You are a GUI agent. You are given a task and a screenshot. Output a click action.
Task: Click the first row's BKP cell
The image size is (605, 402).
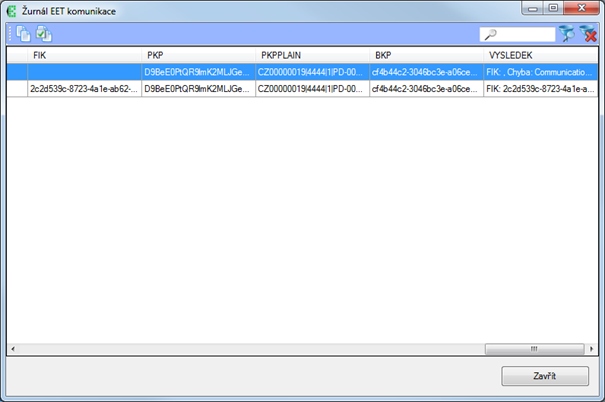426,72
